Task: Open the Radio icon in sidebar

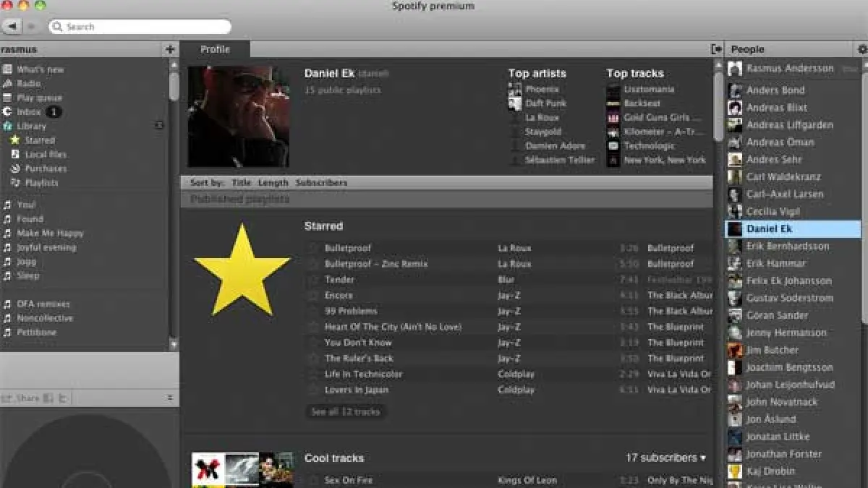Action: (7, 84)
